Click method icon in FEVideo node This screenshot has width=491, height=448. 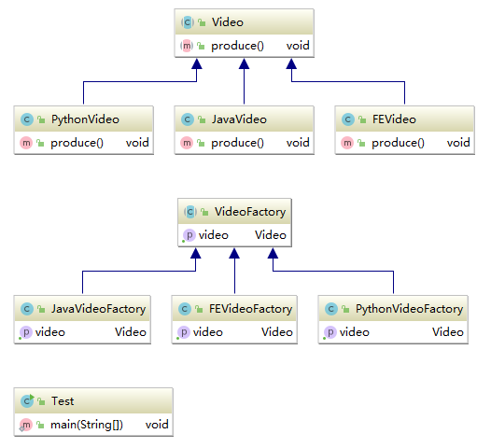click(x=347, y=143)
